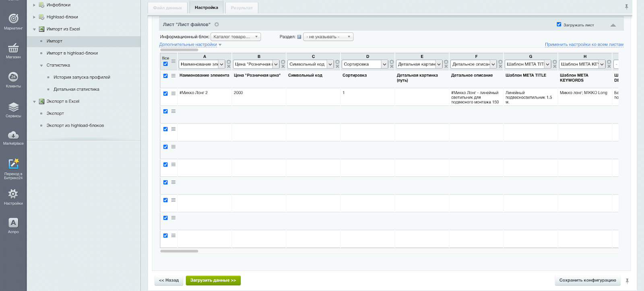Open column B field dropdown Цена "Розничная цена"

(256, 64)
